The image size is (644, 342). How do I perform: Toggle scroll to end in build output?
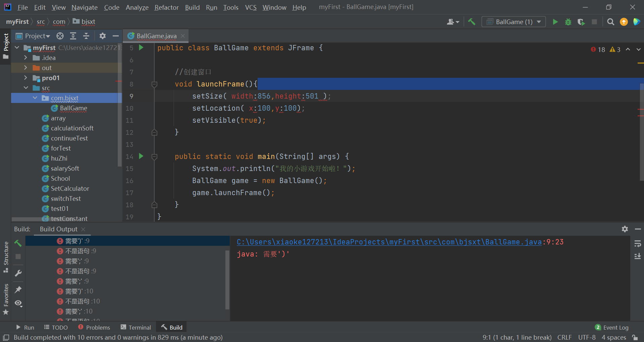638,256
